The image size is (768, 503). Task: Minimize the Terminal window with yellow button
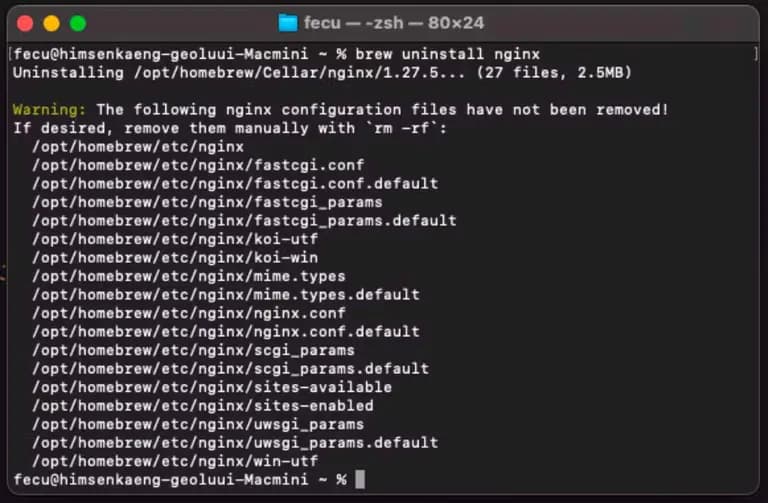[x=51, y=22]
